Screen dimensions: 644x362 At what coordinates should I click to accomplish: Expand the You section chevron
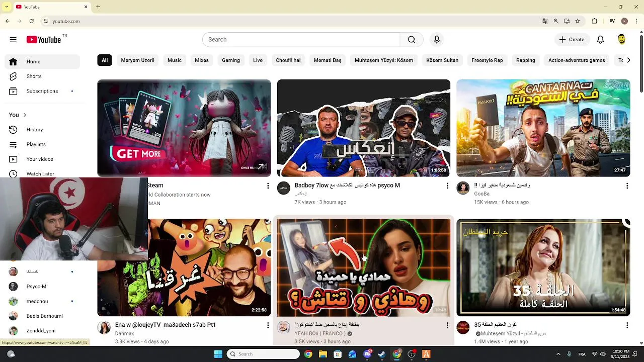tap(25, 115)
